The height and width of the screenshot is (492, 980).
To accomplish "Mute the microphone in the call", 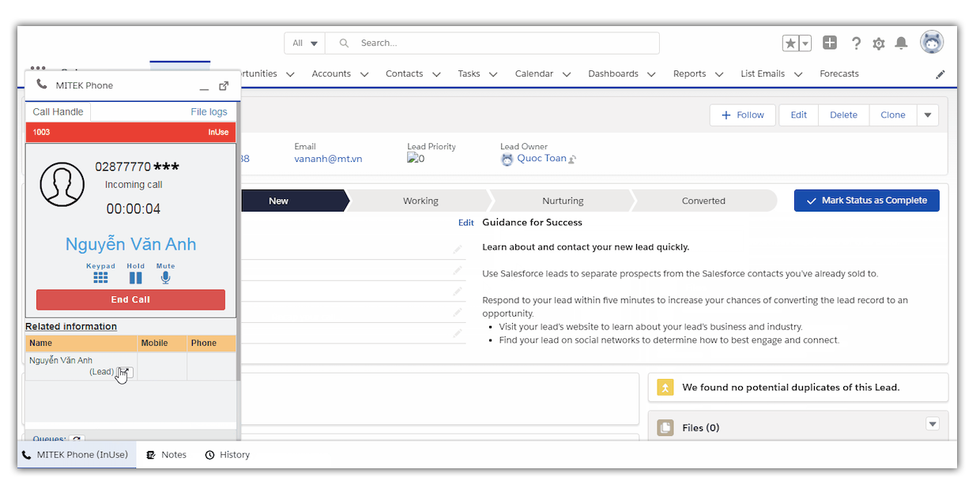I will coord(165,277).
